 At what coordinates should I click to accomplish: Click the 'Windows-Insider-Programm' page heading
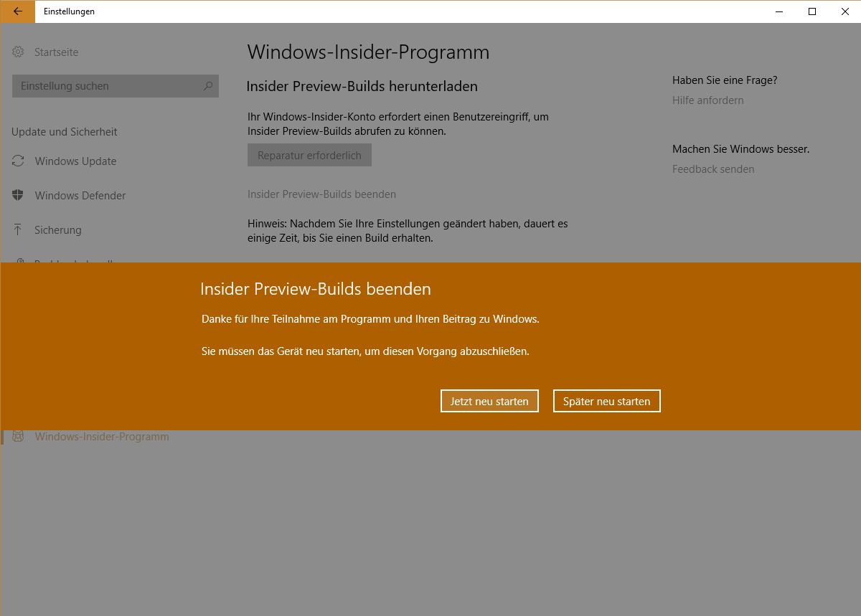coord(368,52)
